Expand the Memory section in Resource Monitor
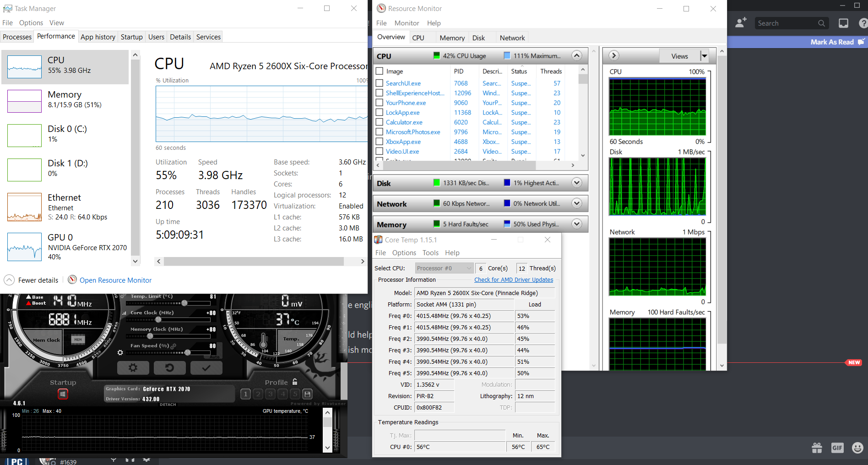The height and width of the screenshot is (465, 868). coord(577,224)
